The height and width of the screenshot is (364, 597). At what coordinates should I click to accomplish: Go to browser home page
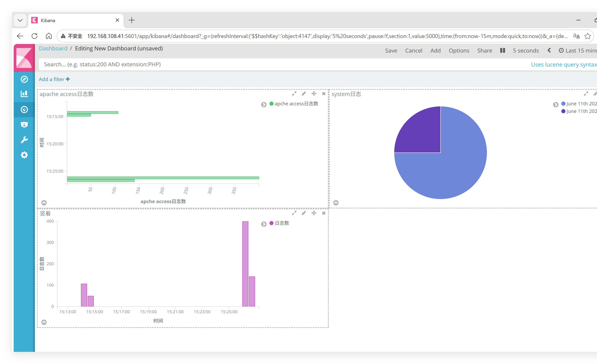pos(49,36)
